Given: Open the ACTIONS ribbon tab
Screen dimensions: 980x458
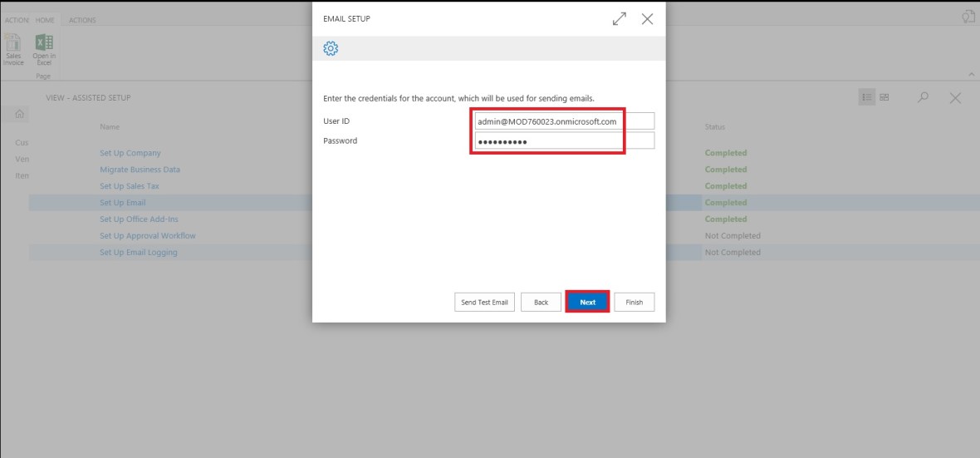Looking at the screenshot, I should pyautogui.click(x=82, y=20).
